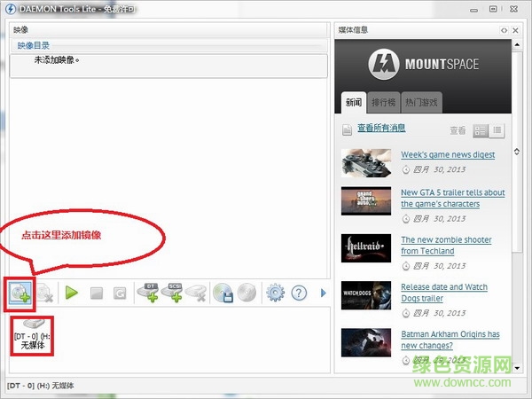This screenshot has height=399, width=532.
Task: Switch to detailed thumbnail view
Action: [481, 130]
